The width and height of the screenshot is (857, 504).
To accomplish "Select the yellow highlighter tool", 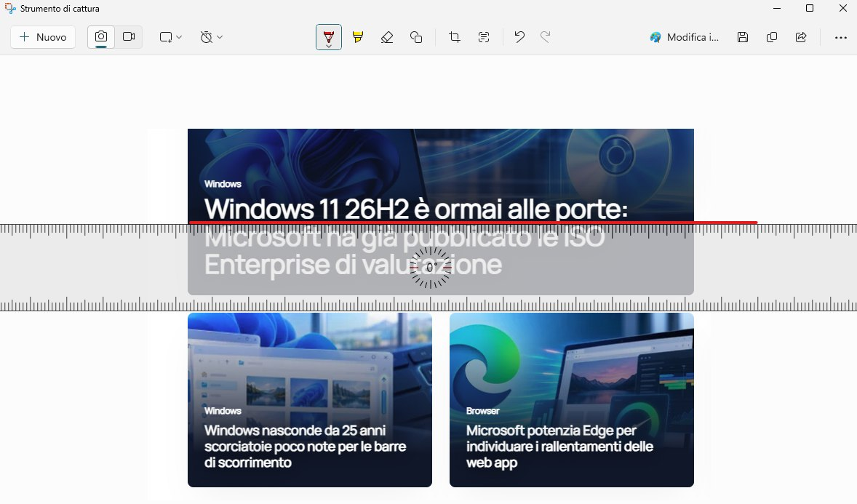I will [358, 37].
